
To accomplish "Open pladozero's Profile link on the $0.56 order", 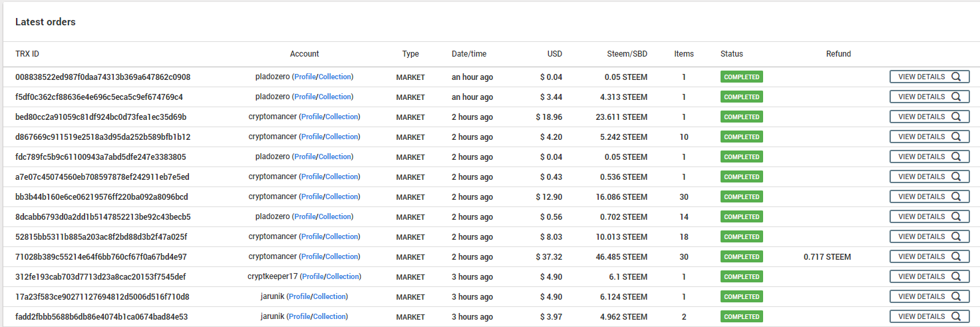I will pyautogui.click(x=305, y=216).
